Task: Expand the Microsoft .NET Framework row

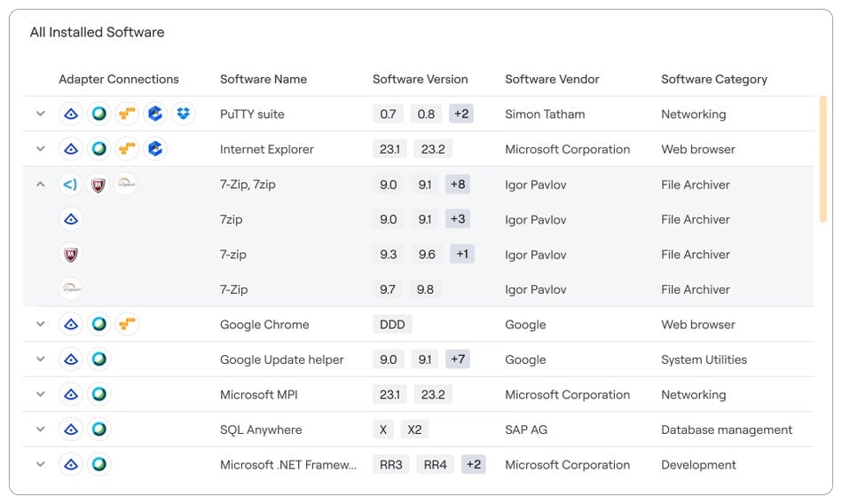Action: [40, 464]
